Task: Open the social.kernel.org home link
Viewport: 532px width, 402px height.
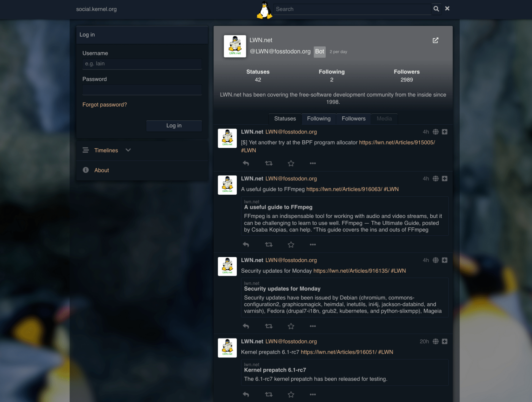Action: pos(97,9)
